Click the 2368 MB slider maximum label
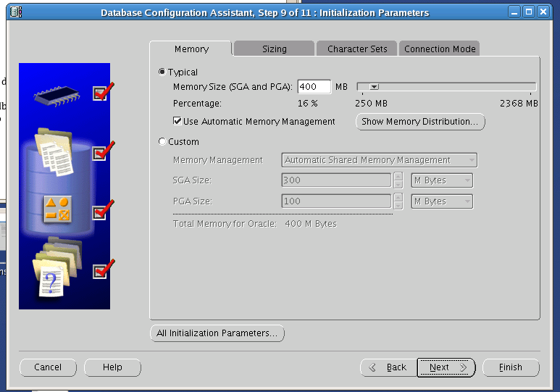The width and height of the screenshot is (560, 392). [x=519, y=104]
